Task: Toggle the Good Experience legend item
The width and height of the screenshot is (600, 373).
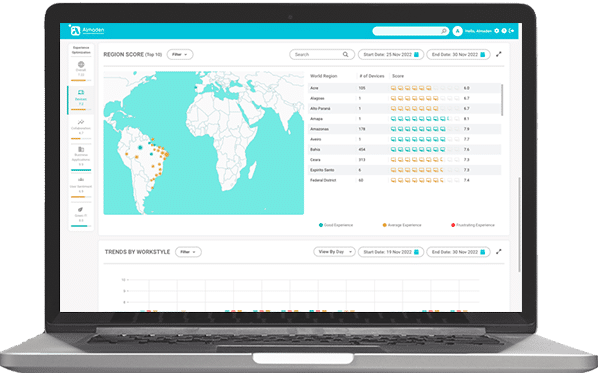Action: tap(336, 225)
